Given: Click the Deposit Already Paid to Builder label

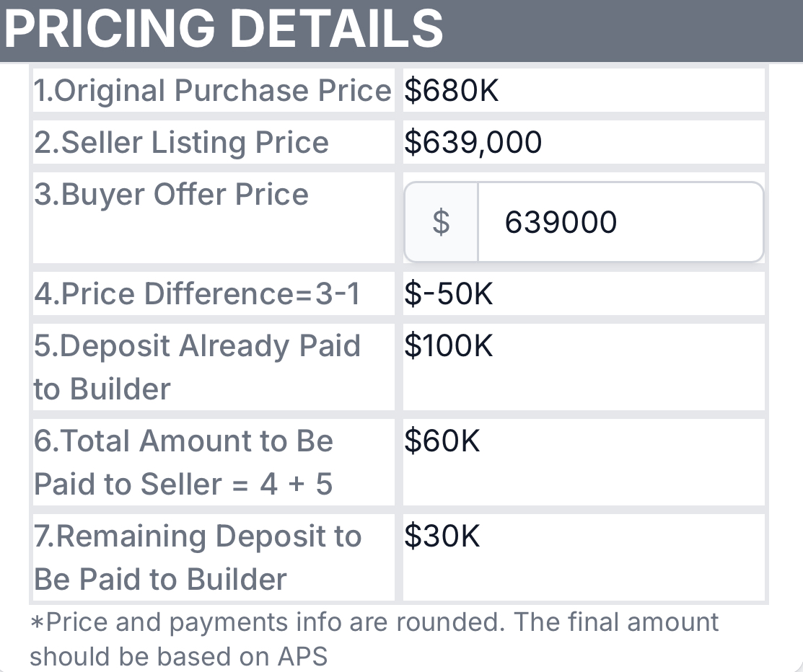Looking at the screenshot, I should click(x=197, y=367).
